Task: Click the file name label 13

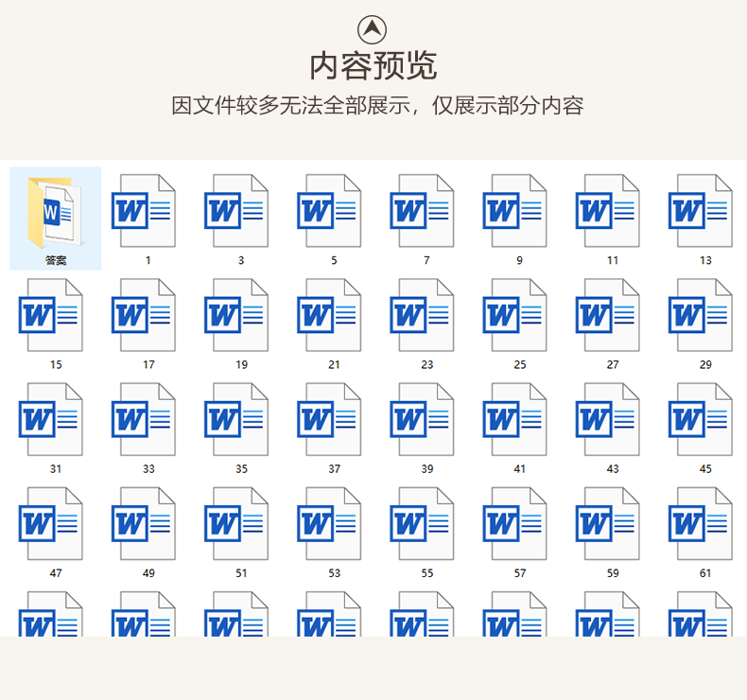Action: coord(705,260)
